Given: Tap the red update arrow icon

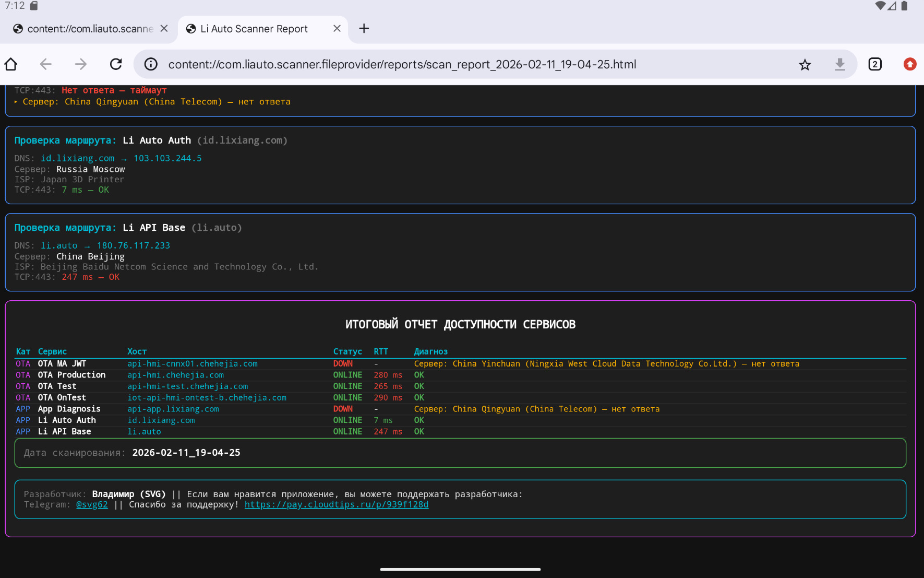Looking at the screenshot, I should (910, 64).
